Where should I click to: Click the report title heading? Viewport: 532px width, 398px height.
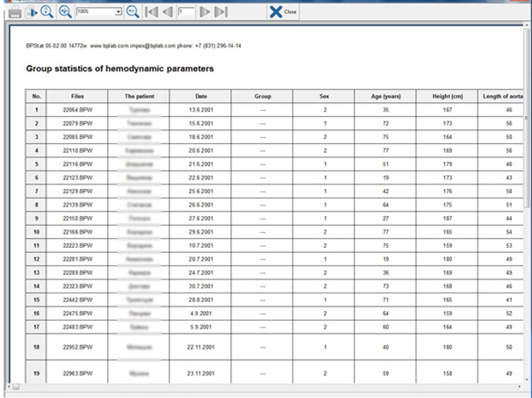coord(119,69)
